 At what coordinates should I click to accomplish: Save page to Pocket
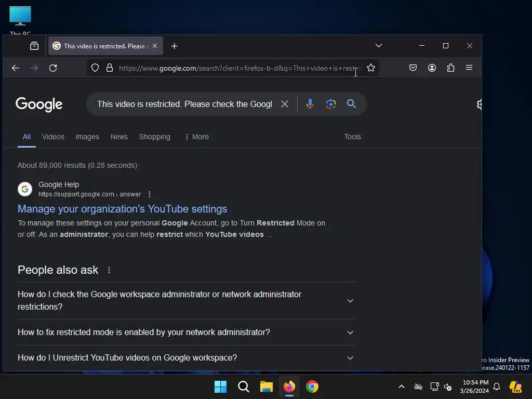pyautogui.click(x=413, y=68)
